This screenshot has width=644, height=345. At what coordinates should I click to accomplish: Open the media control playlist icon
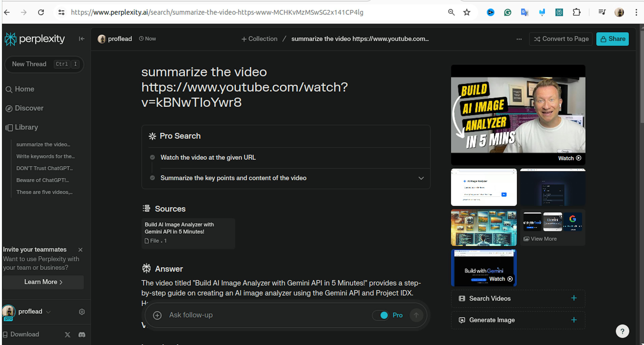tap(602, 12)
